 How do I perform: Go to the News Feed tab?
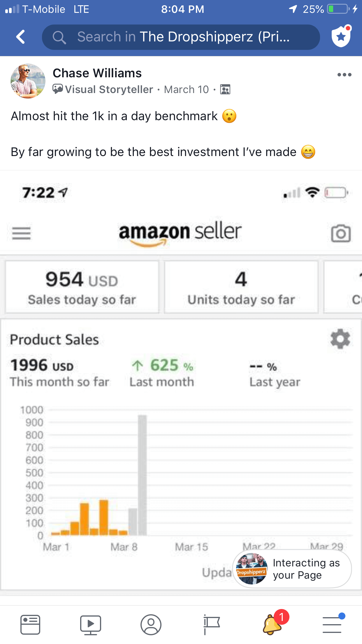[x=30, y=625]
